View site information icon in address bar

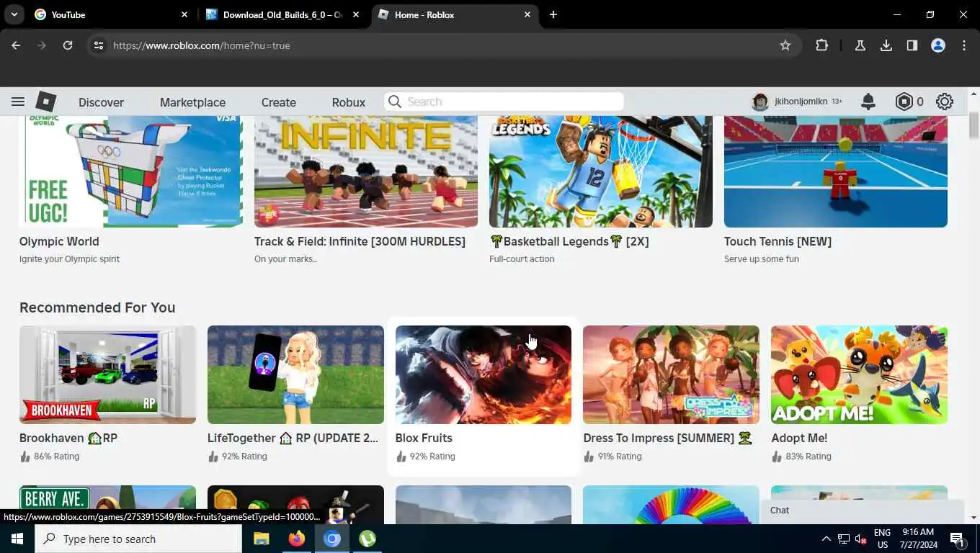point(99,45)
